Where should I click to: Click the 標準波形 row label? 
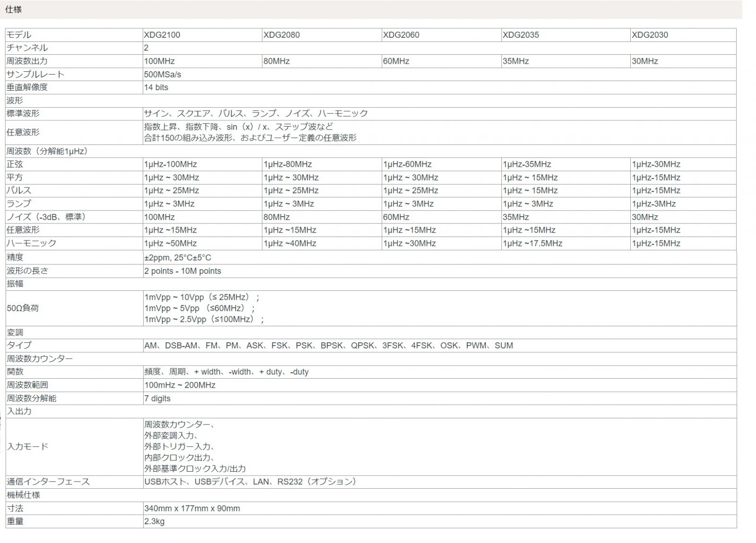[x=23, y=114]
